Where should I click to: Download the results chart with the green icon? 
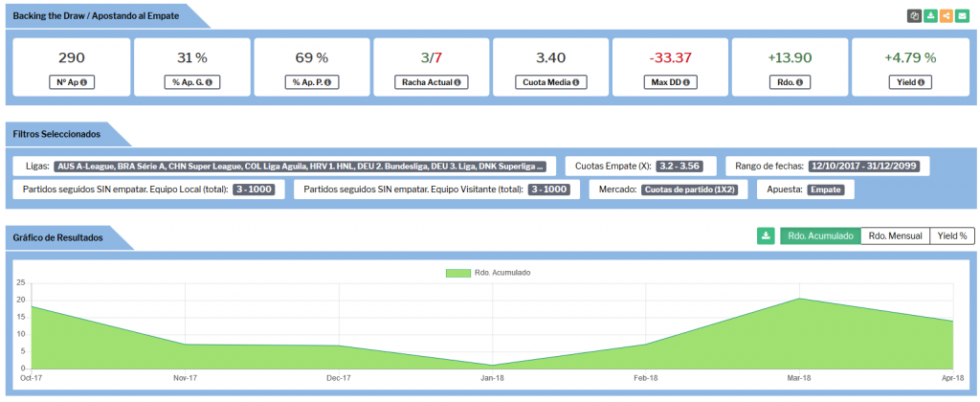pos(766,235)
